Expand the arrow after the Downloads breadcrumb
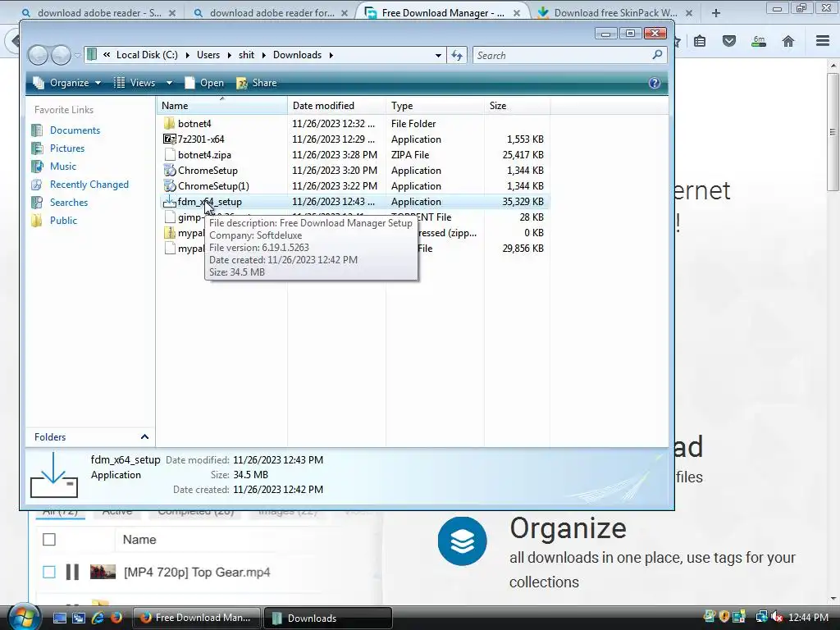The width and height of the screenshot is (840, 630). 331,55
